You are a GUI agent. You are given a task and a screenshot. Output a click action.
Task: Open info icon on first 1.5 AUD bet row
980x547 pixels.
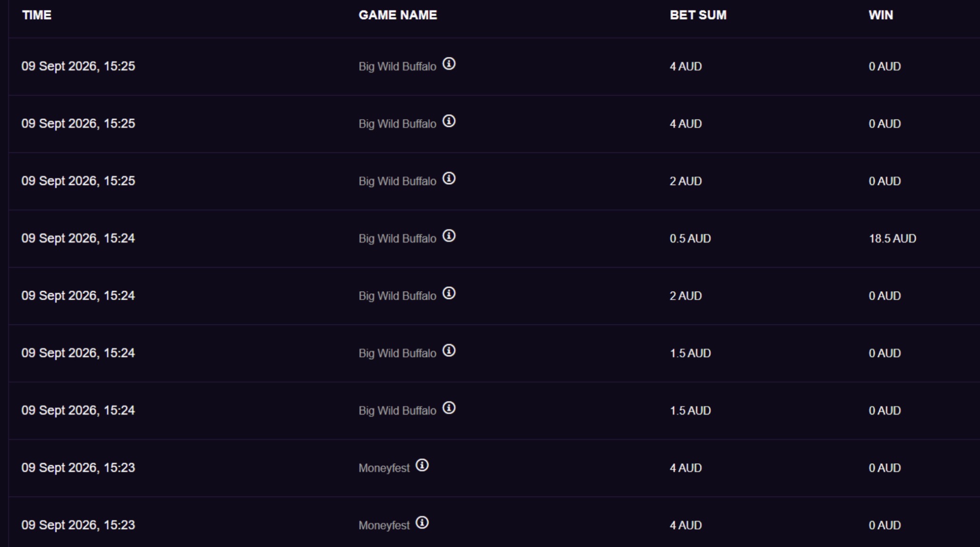[449, 351]
